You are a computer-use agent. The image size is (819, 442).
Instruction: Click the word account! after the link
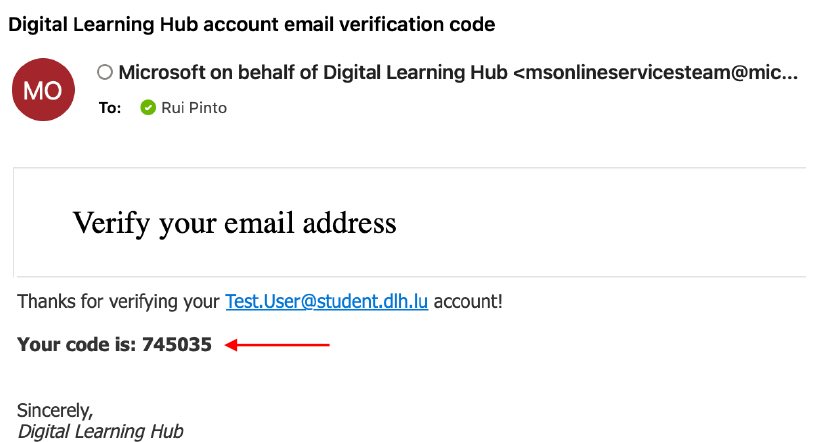point(468,301)
